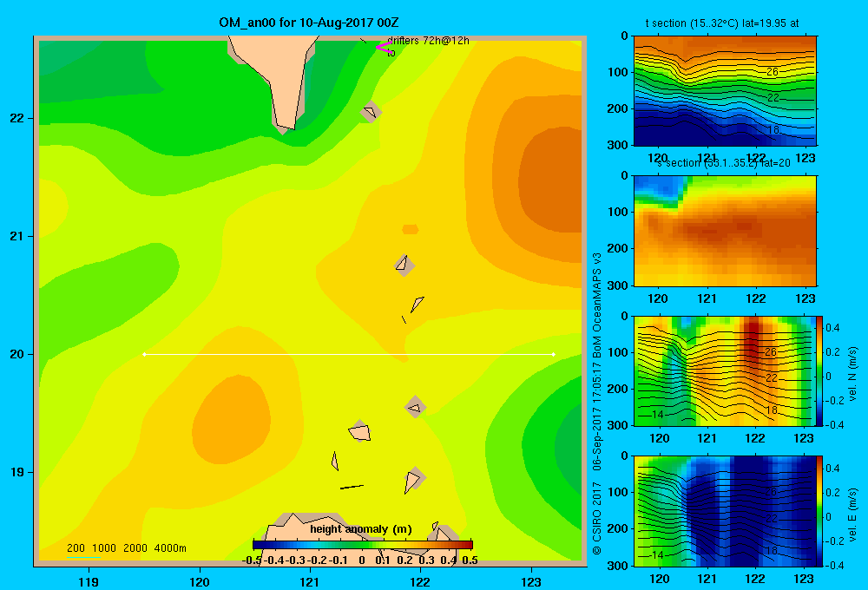Click longitude label 119 under main map
This screenshot has height=590, width=868.
[x=89, y=581]
